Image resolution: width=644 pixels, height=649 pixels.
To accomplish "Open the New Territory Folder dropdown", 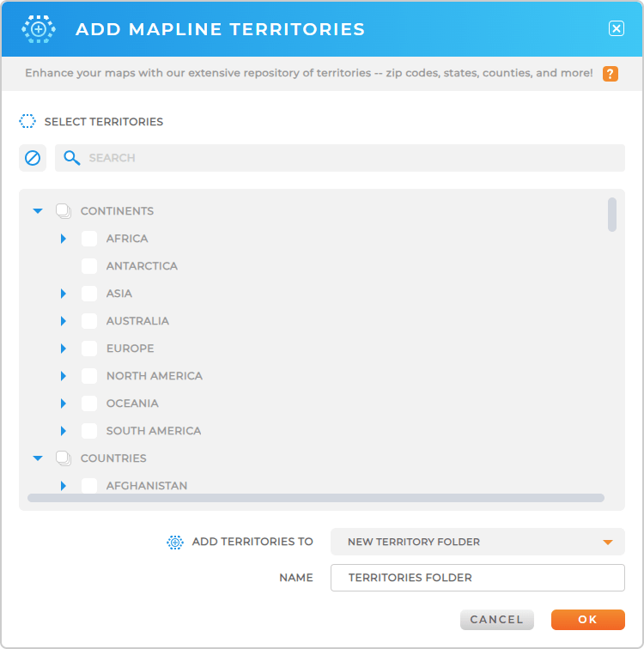I will point(477,542).
